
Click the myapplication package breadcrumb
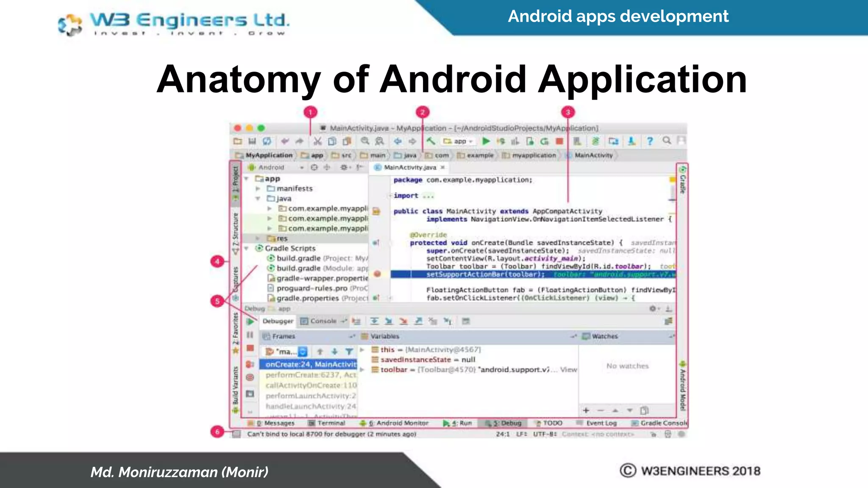click(x=529, y=155)
